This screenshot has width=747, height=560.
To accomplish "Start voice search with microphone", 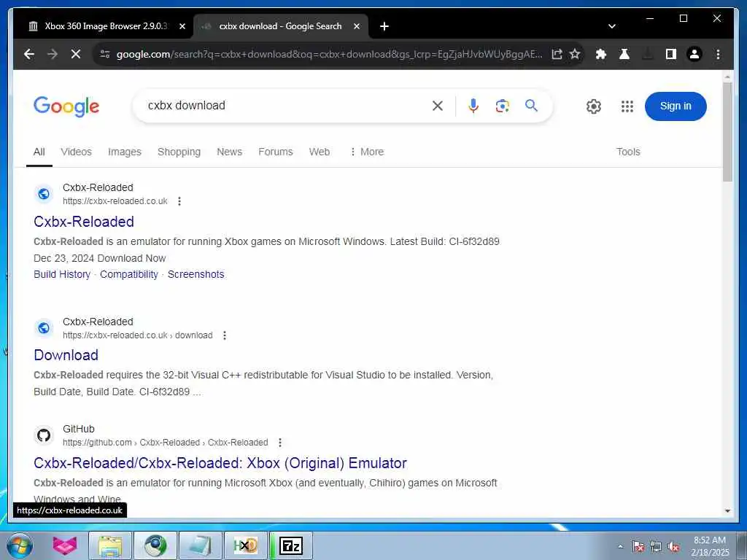I will click(x=473, y=106).
